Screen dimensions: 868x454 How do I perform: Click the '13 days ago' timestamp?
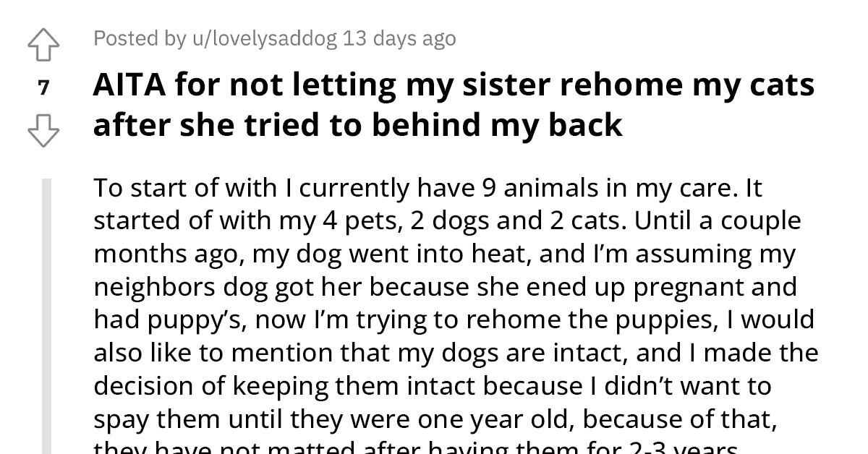pos(399,38)
